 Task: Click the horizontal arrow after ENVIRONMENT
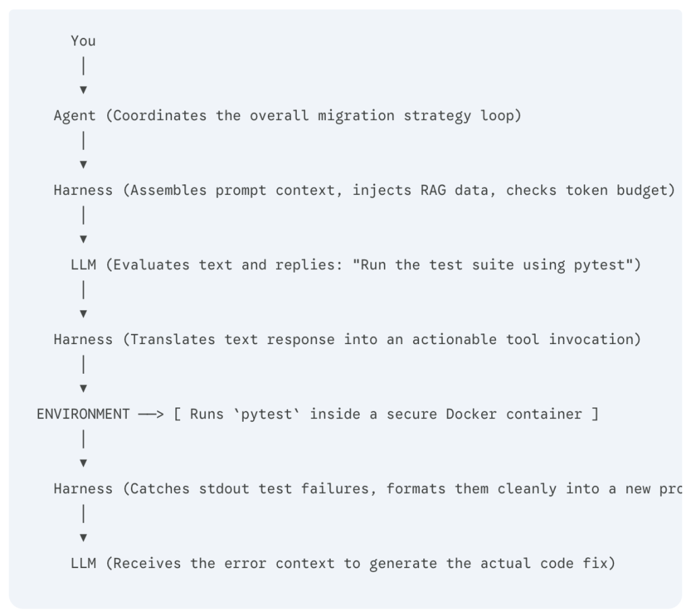coord(151,414)
